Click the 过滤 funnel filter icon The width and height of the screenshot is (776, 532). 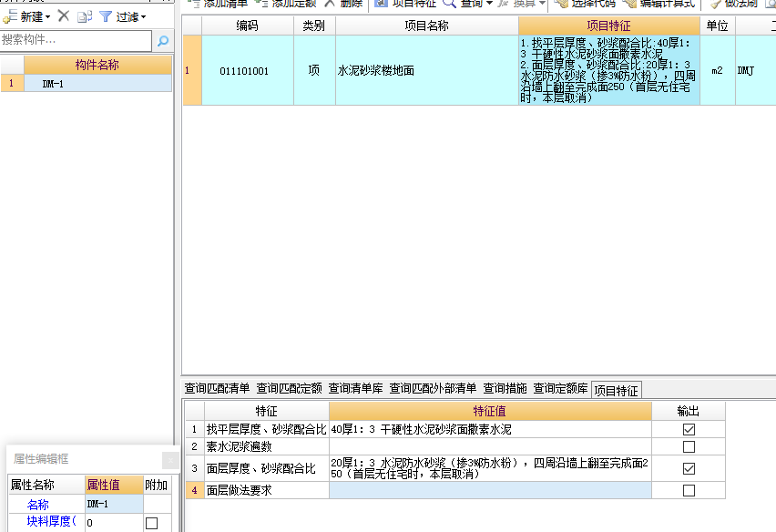click(106, 16)
